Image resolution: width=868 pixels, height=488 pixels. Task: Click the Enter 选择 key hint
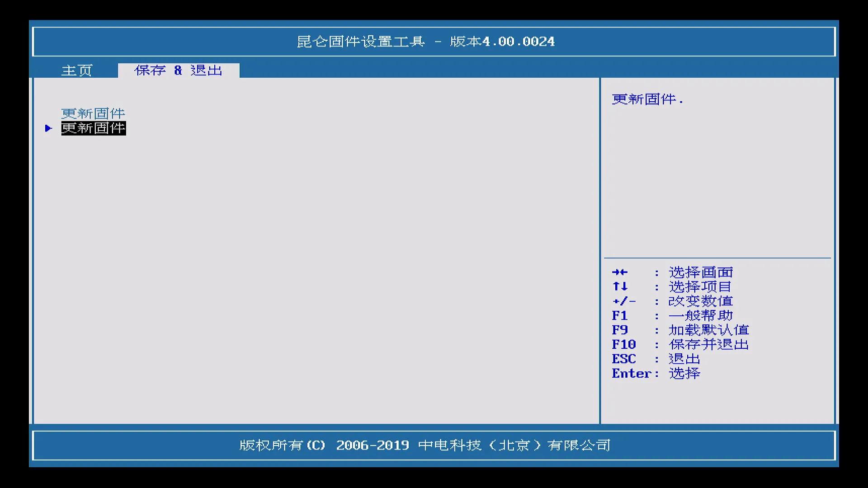[656, 373]
